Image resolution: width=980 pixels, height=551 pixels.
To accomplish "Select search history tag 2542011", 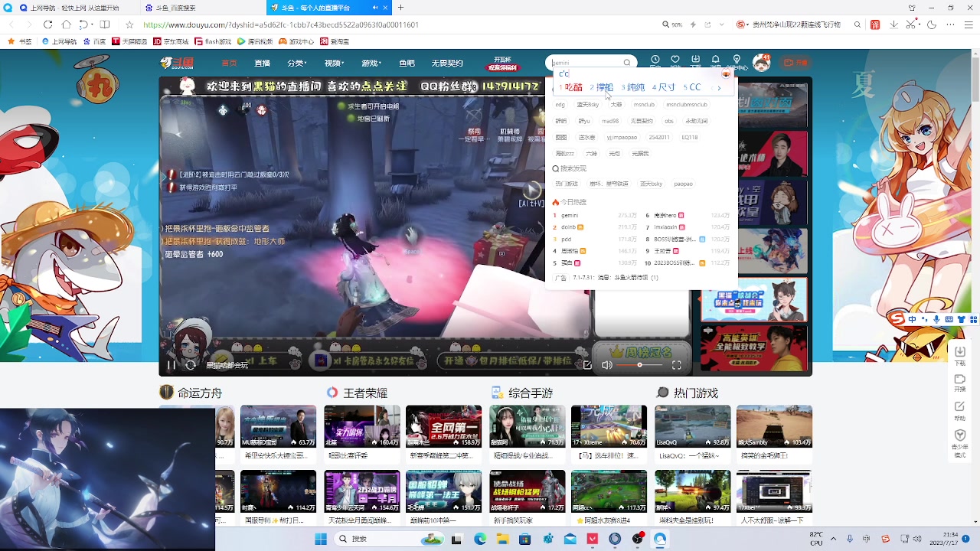I will 659,137.
